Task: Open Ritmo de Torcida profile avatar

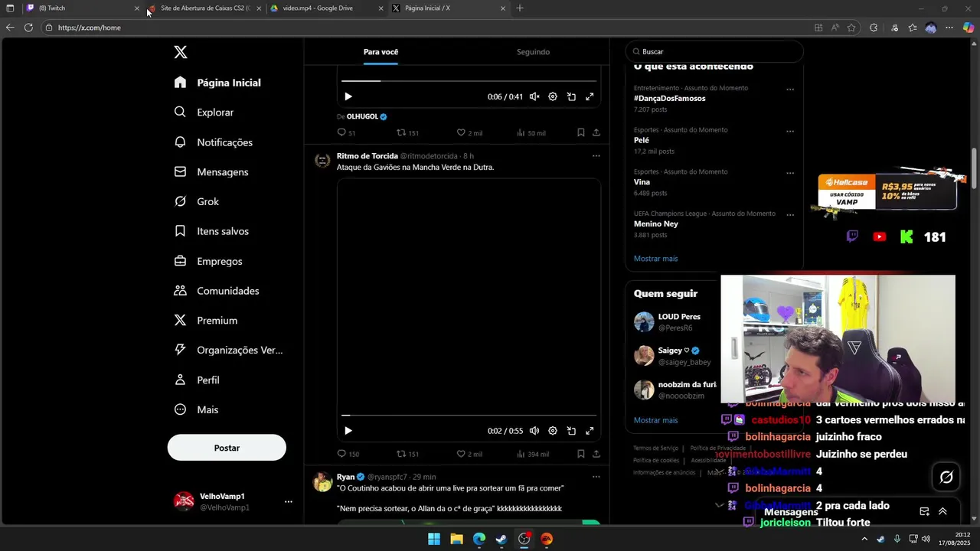Action: click(322, 160)
